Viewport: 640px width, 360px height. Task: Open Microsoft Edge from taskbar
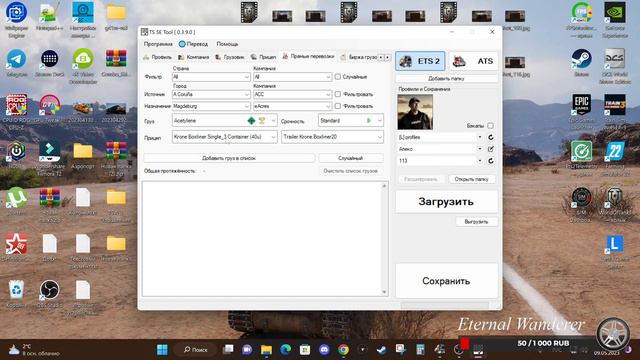pos(286,350)
